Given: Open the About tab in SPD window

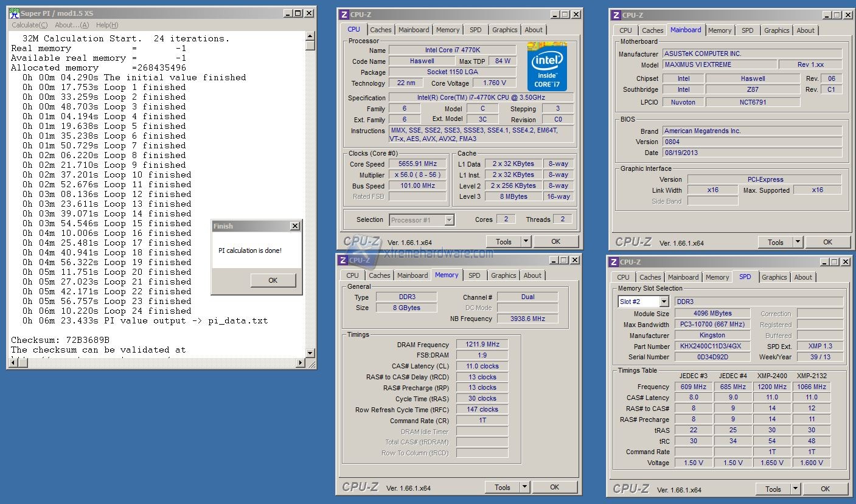Looking at the screenshot, I should (802, 277).
